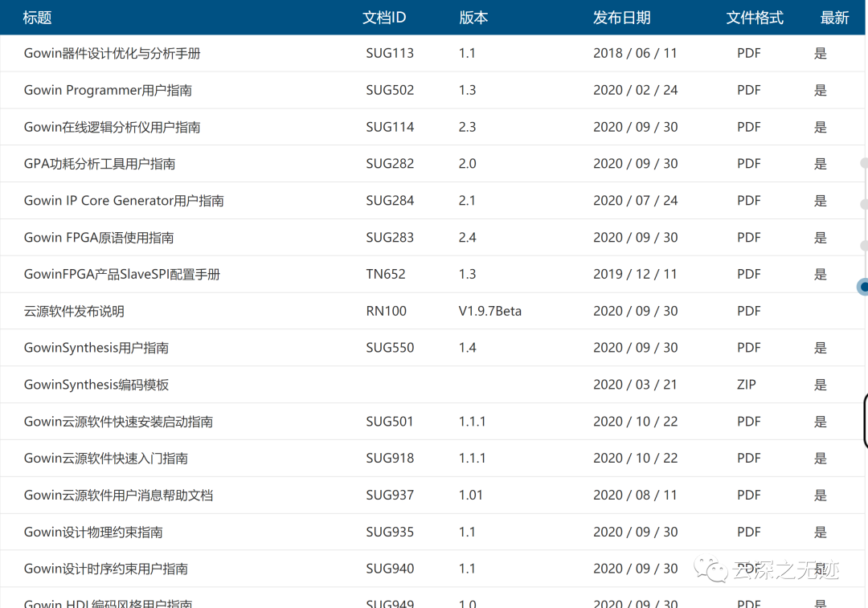Select document ID SUG501
Image resolution: width=868 pixels, height=608 pixels.
tap(390, 422)
